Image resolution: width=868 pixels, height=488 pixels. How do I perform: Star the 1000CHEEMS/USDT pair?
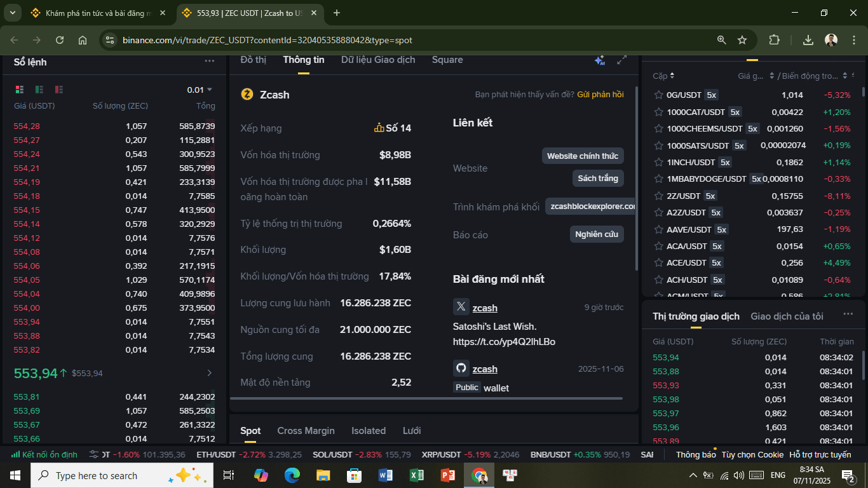point(659,128)
